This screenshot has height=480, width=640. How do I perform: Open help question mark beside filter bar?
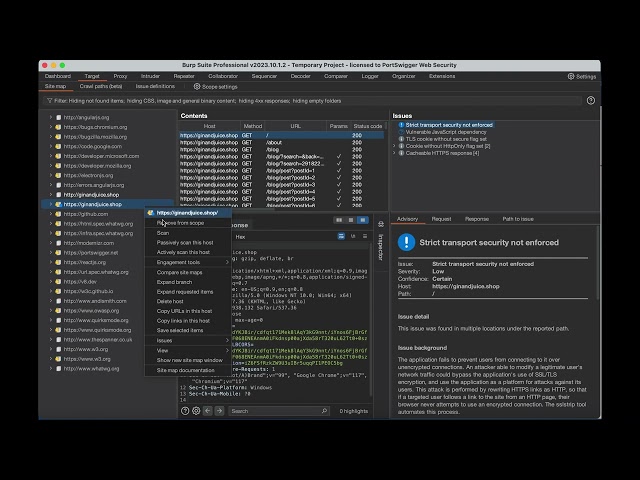click(591, 100)
